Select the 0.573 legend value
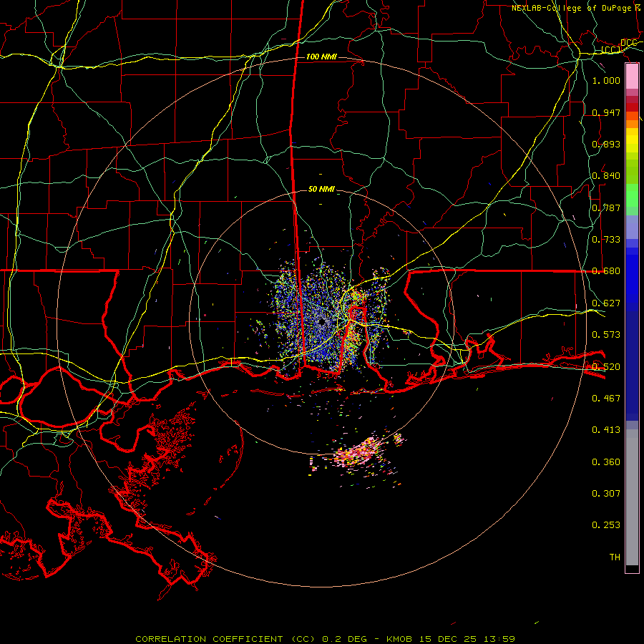644x644 pixels. 606,335
